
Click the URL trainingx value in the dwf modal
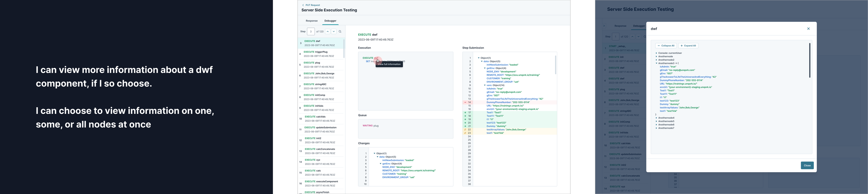pyautogui.click(x=681, y=84)
